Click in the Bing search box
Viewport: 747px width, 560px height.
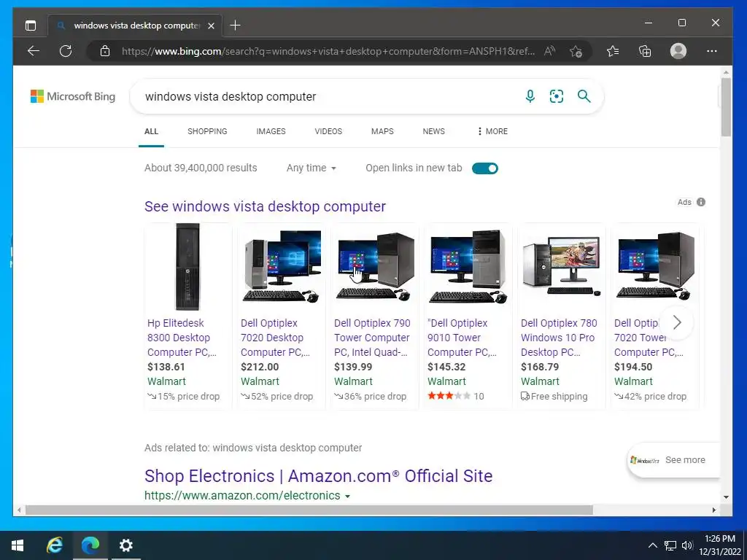[329, 96]
